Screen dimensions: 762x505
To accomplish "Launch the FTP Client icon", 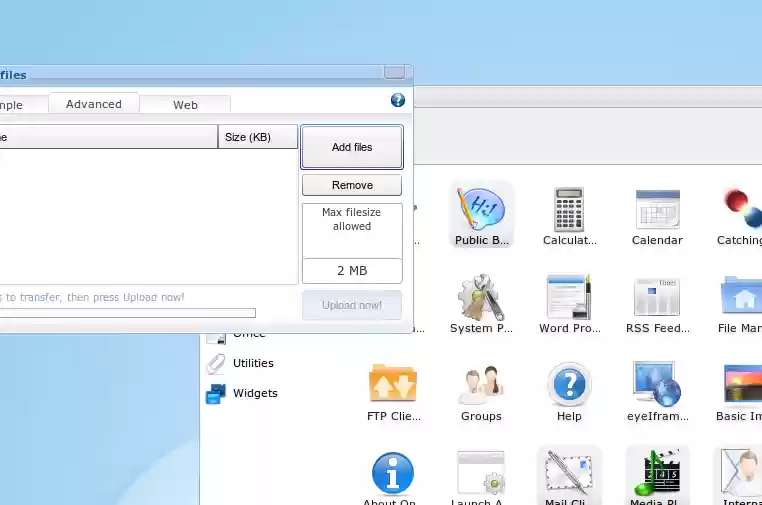I will 393,383.
